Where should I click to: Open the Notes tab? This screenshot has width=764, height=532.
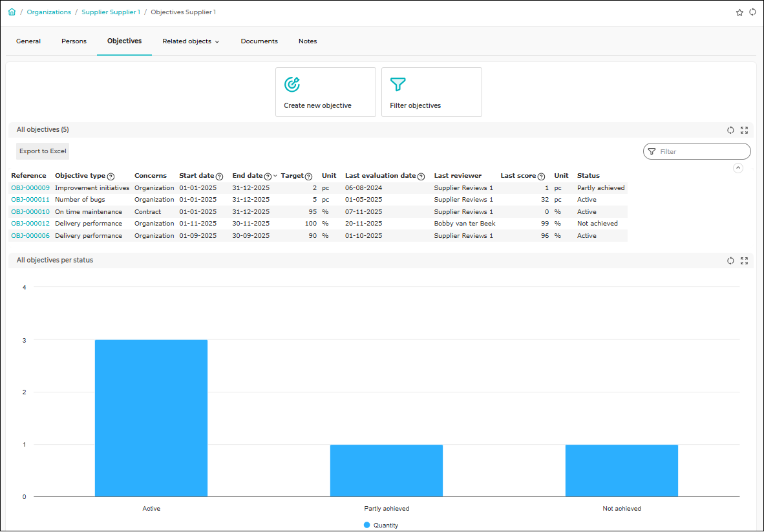308,41
